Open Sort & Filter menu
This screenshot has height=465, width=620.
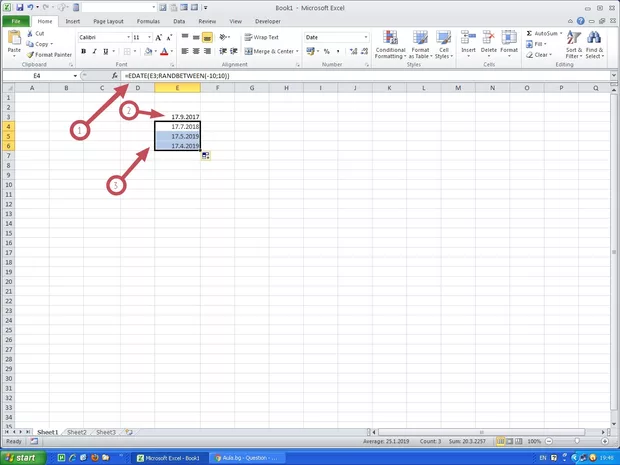(574, 45)
